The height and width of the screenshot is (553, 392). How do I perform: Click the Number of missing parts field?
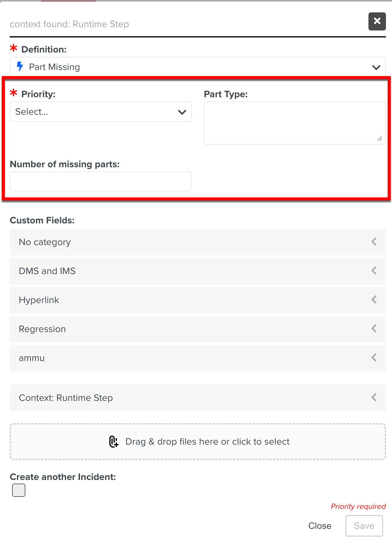(101, 181)
